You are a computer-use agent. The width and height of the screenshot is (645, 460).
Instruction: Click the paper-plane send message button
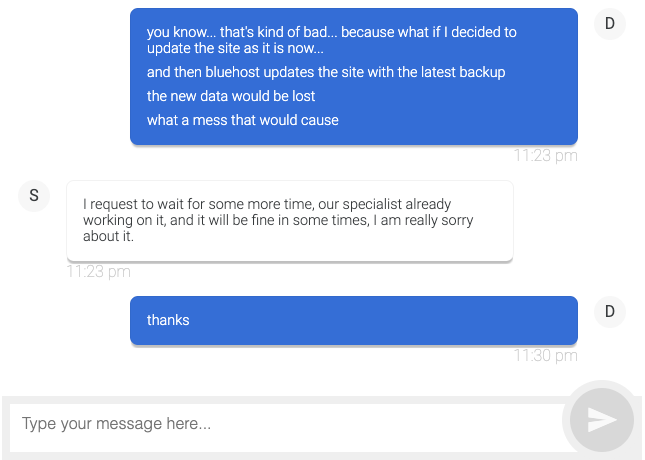click(x=602, y=419)
